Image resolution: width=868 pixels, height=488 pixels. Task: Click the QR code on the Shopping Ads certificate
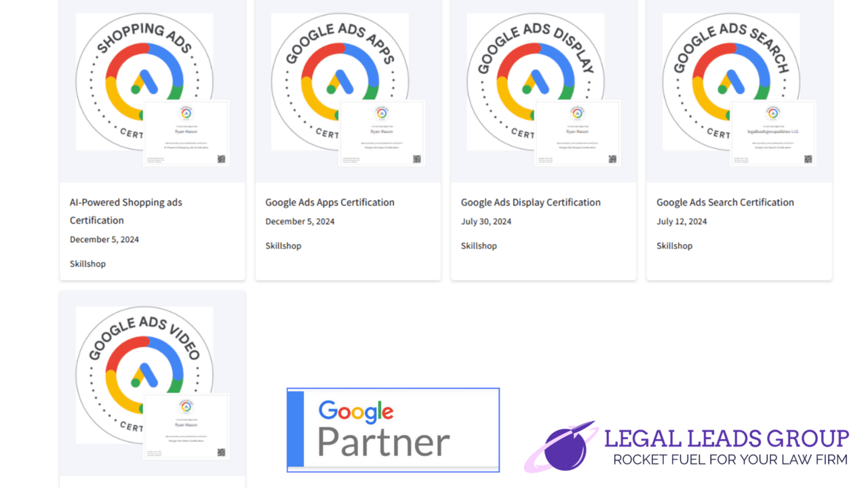[221, 159]
